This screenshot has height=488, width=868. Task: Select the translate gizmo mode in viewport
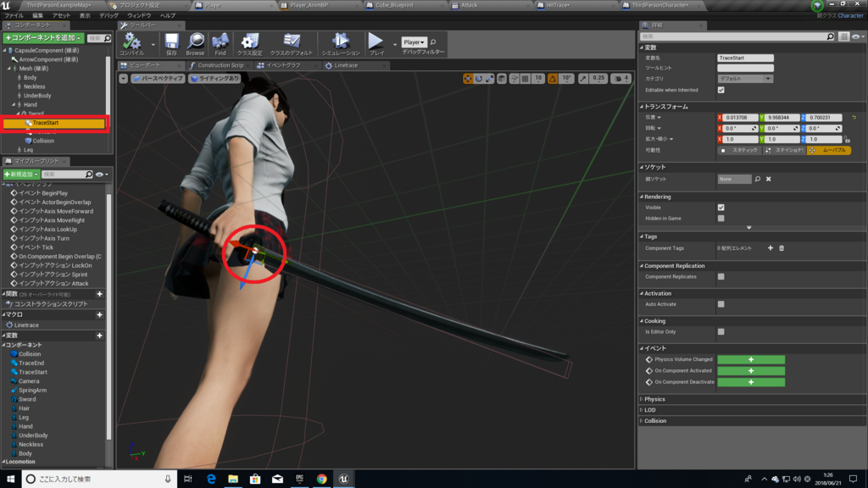[468, 79]
